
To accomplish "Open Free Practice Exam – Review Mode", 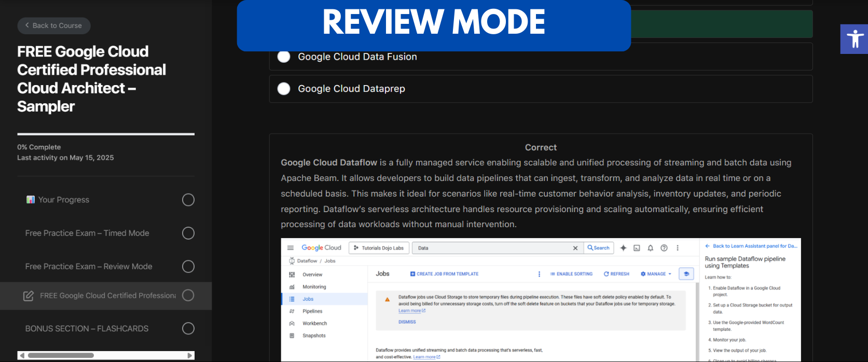I will pyautogui.click(x=89, y=266).
